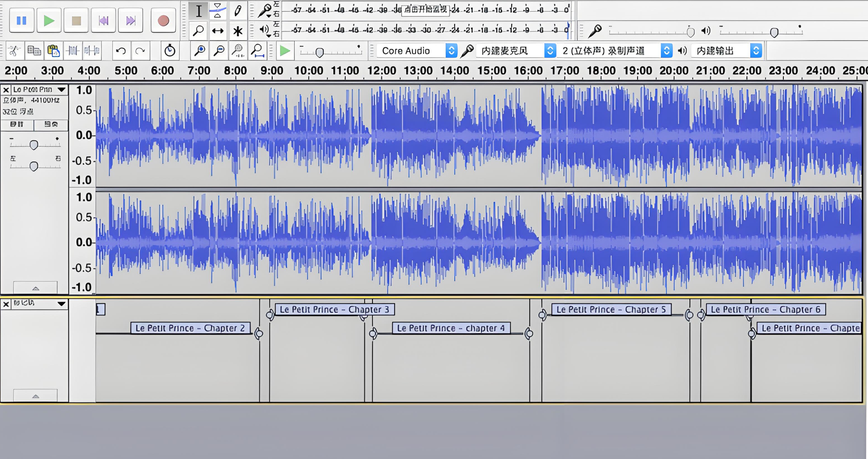Click the Undo arrow icon
Screen dimensions: 868x459
click(x=120, y=51)
